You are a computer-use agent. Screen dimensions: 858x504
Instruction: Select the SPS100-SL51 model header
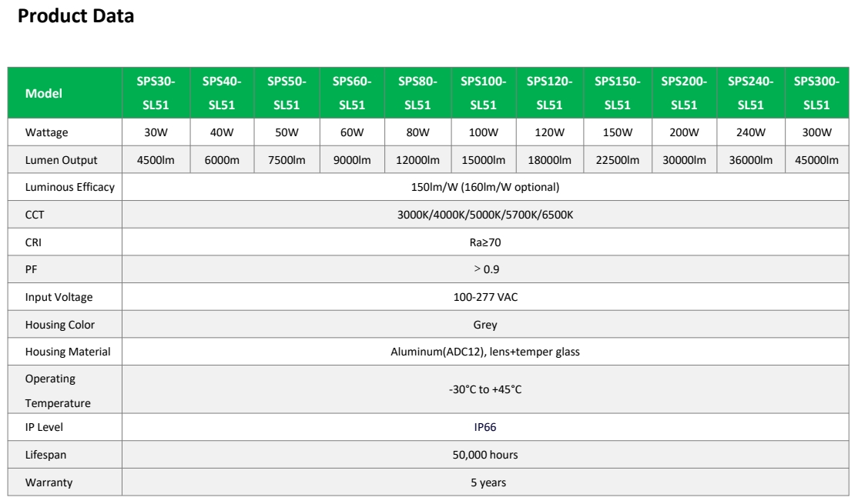(x=483, y=92)
